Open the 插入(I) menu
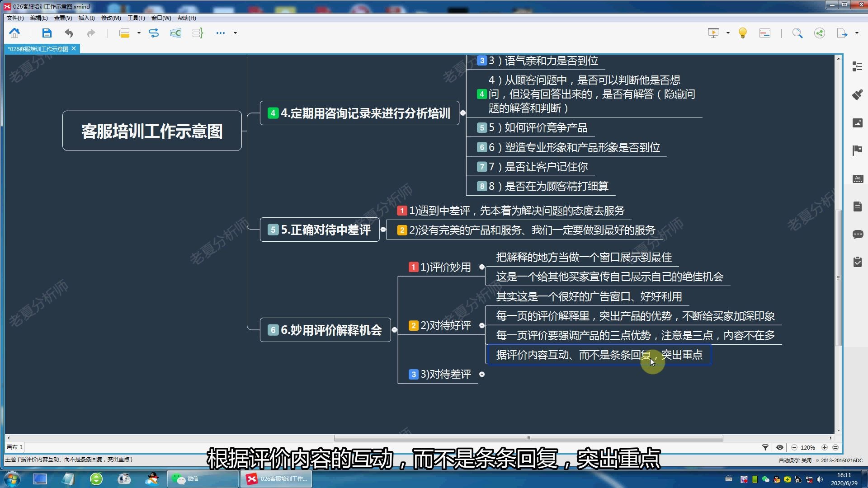This screenshot has height=488, width=868. coord(86,18)
